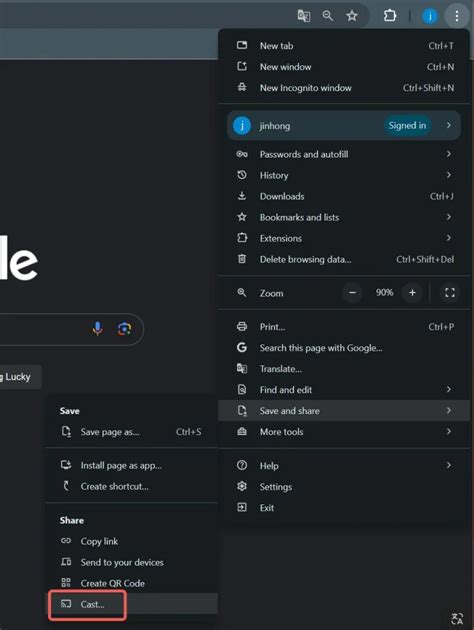Click the Ctrl+Shift+Del shortcut text
The width and height of the screenshot is (474, 630).
(x=425, y=259)
